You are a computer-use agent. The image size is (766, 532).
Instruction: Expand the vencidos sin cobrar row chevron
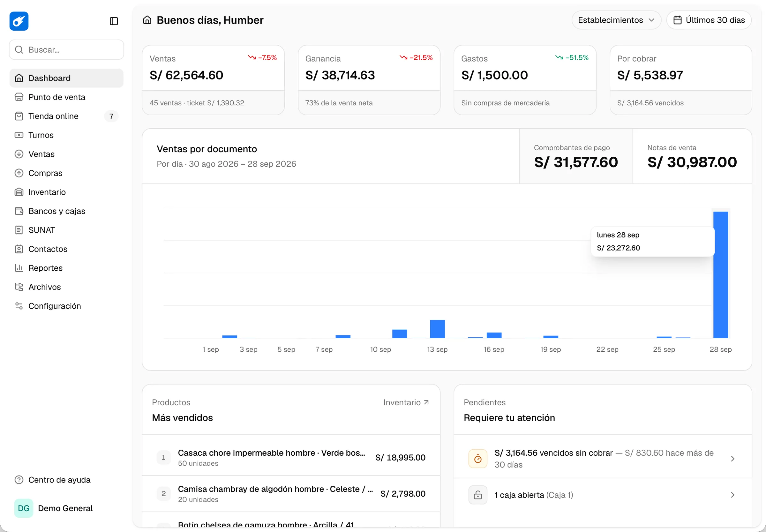pos(733,459)
